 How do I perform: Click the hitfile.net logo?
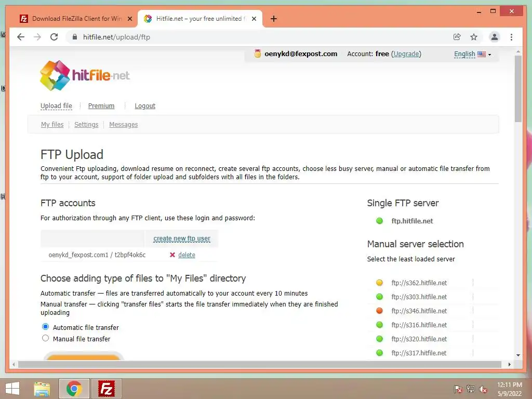pyautogui.click(x=85, y=76)
